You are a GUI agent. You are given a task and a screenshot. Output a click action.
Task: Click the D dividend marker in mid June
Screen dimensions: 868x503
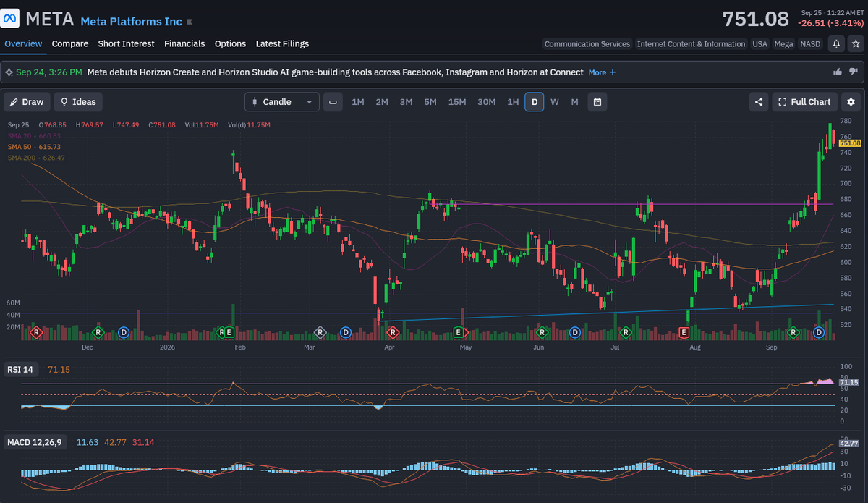coord(575,332)
